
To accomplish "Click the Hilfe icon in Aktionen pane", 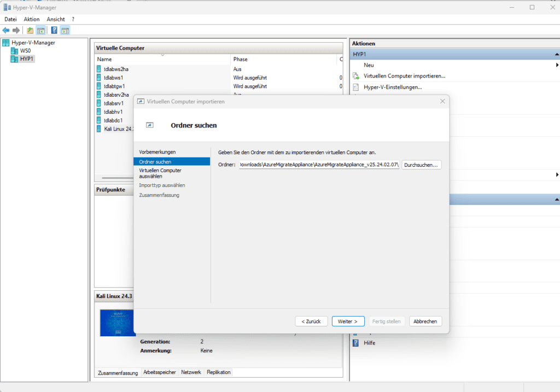I will 355,343.
